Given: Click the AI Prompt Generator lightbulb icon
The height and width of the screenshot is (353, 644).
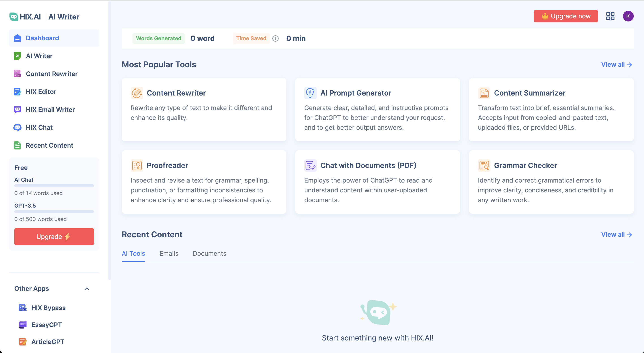Looking at the screenshot, I should point(310,93).
